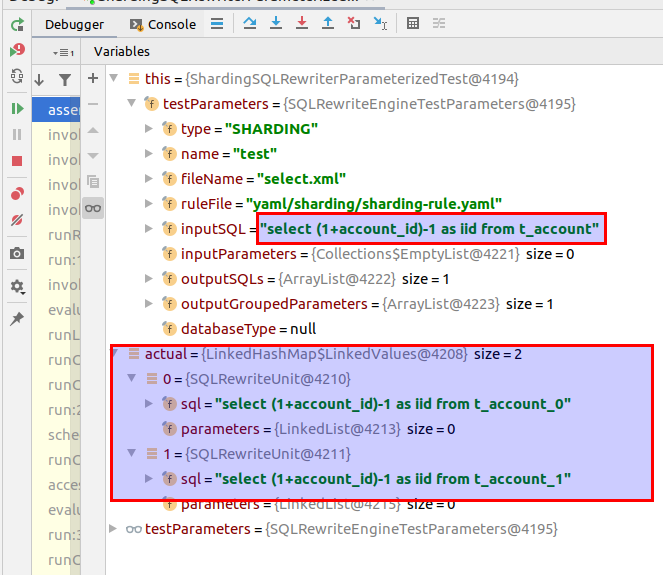Select the ruleFile yaml path value

374,204
